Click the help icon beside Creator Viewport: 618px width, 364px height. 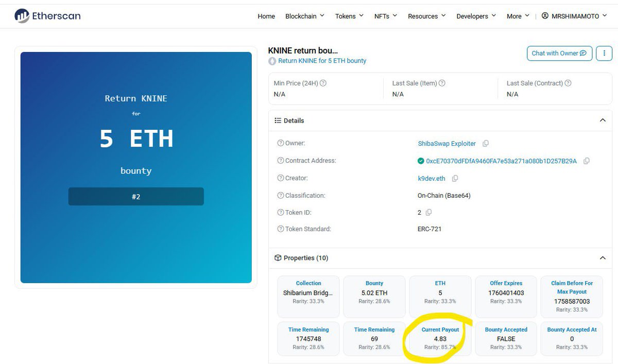click(x=281, y=178)
